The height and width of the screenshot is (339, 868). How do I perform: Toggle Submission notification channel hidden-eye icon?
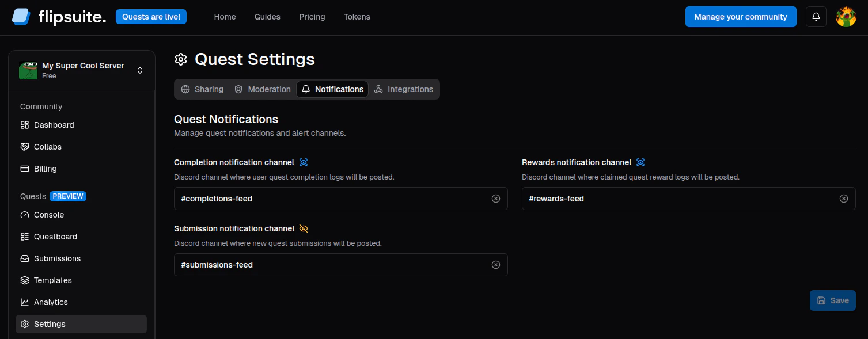tap(304, 228)
